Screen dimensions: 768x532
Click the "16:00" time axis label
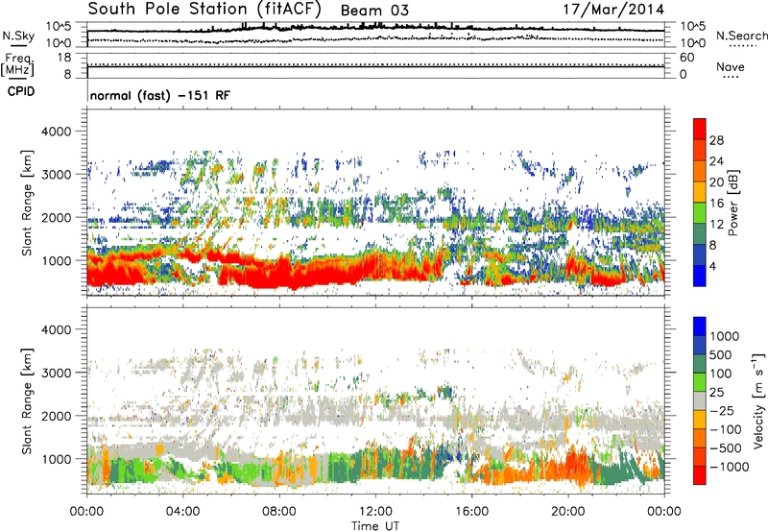pyautogui.click(x=471, y=512)
